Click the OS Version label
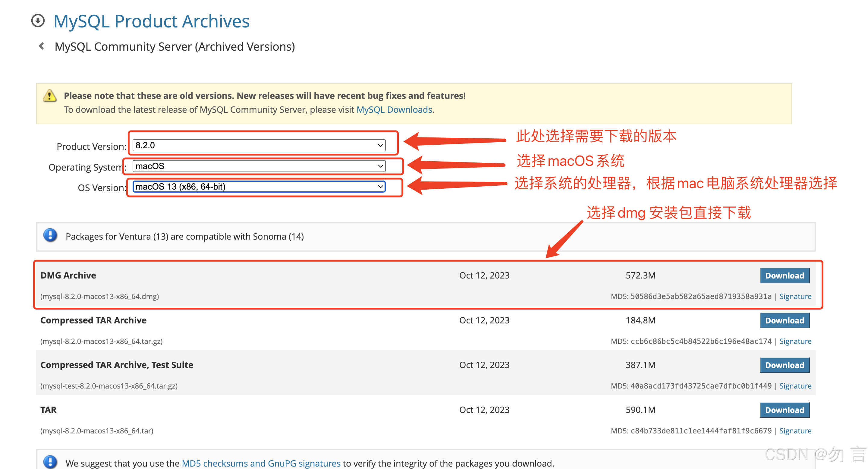This screenshot has width=868, height=469. pyautogui.click(x=102, y=188)
